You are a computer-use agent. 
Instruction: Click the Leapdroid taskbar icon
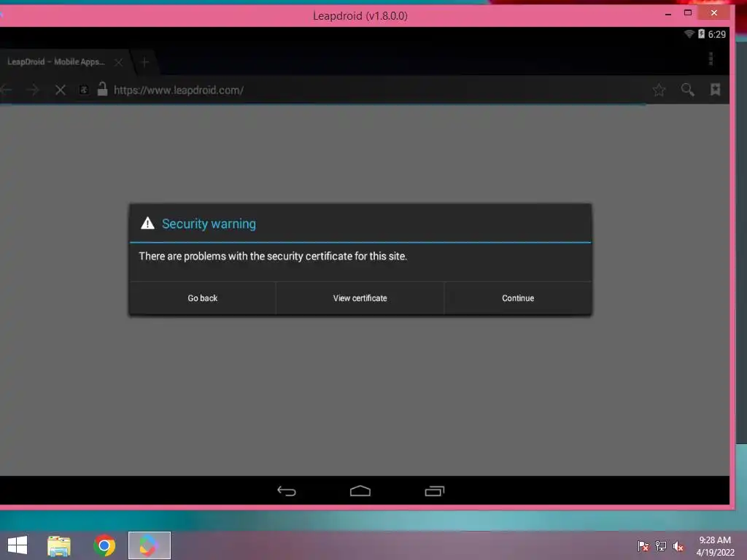[149, 545]
